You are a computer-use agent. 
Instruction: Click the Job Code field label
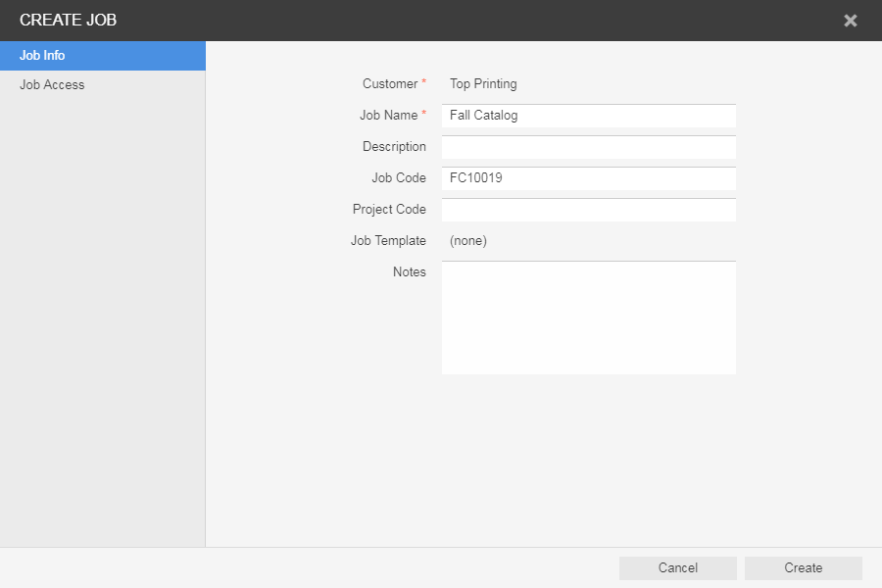click(x=399, y=178)
